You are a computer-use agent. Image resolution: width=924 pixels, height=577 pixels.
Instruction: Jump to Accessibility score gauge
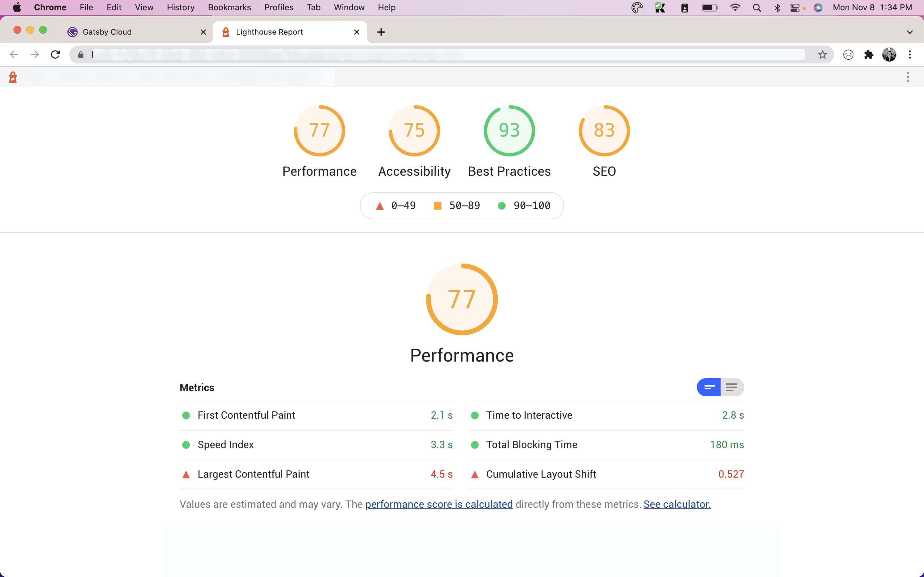click(x=414, y=131)
